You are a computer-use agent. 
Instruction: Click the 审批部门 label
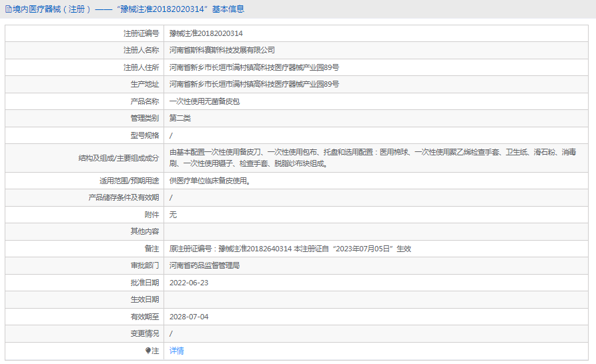pos(144,265)
